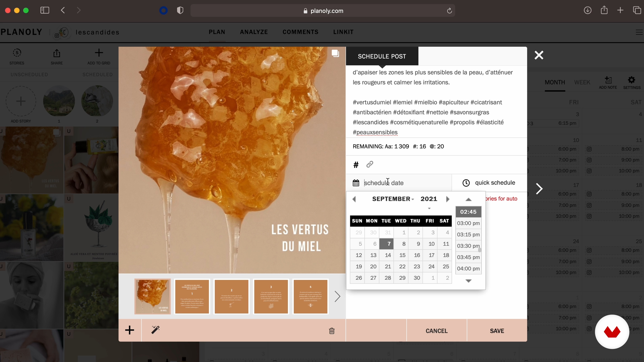Click the quick schedule clock icon
This screenshot has width=644, height=362.
click(x=466, y=183)
